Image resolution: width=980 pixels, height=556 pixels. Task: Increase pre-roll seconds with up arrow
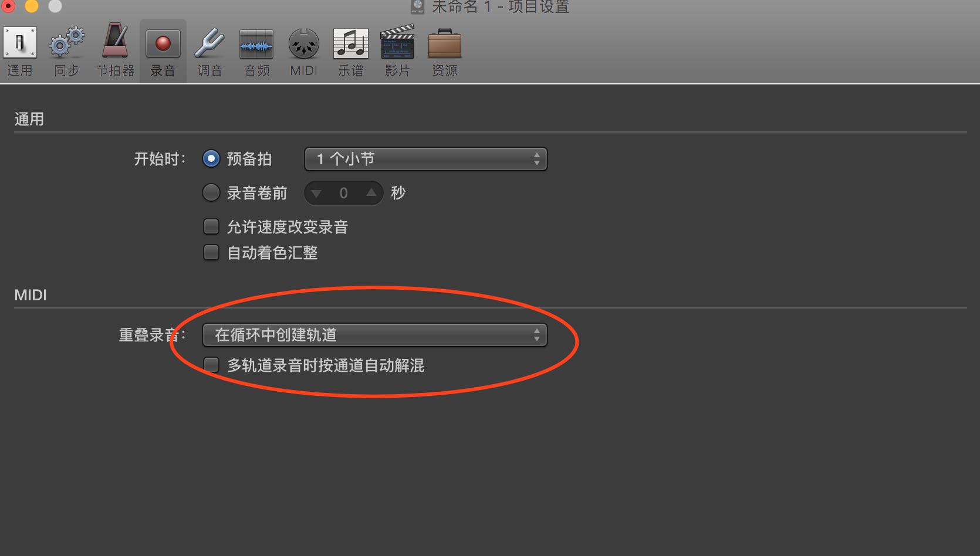(x=371, y=192)
